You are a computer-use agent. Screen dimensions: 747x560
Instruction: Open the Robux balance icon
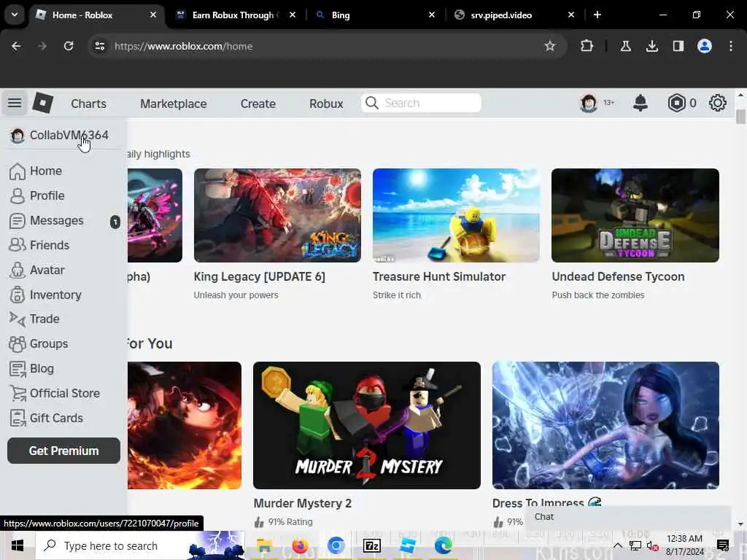coord(676,103)
